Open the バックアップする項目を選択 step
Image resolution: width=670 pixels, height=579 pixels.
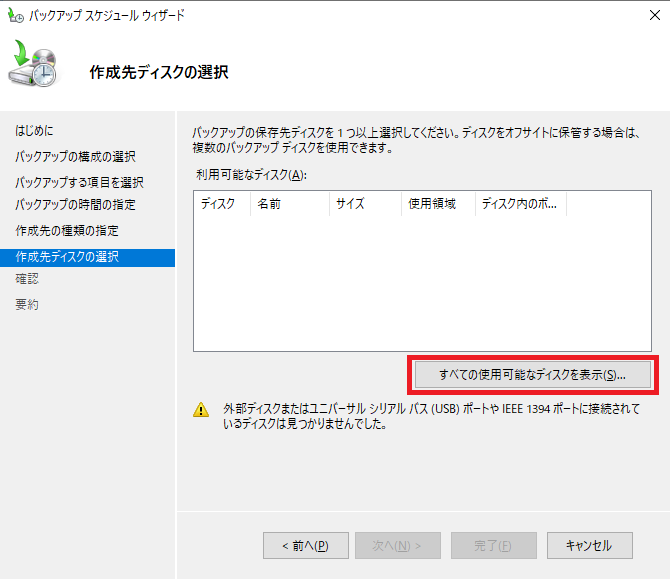pos(79,182)
